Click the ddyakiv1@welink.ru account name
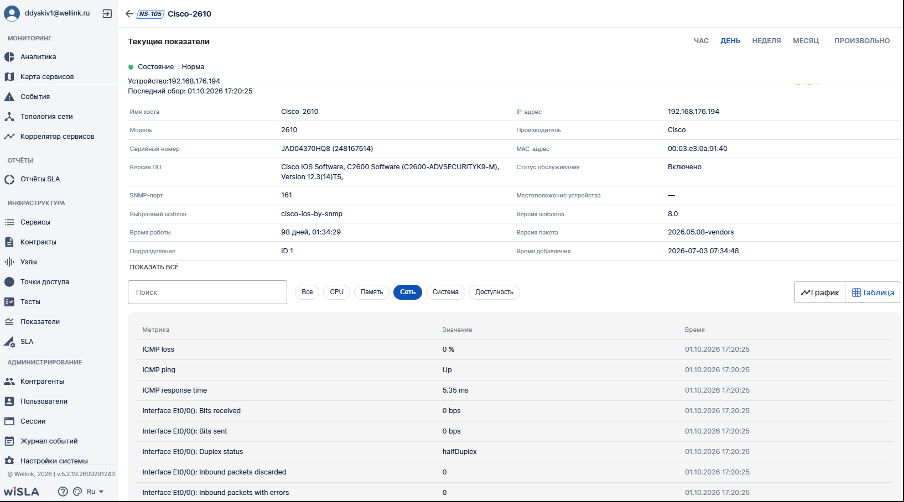The width and height of the screenshot is (904, 502). [x=57, y=13]
